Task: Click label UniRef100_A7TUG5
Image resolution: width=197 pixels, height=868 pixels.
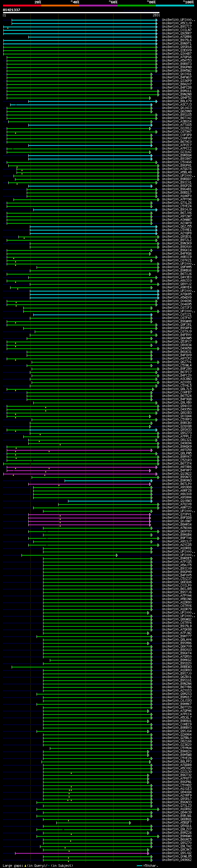Action: (177, 125)
